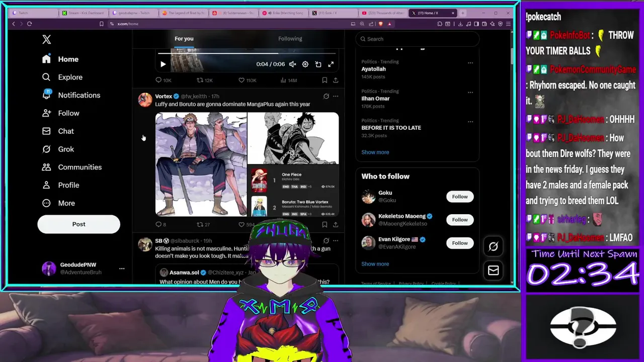Open more options for Ilhan Omar trend

[470, 92]
